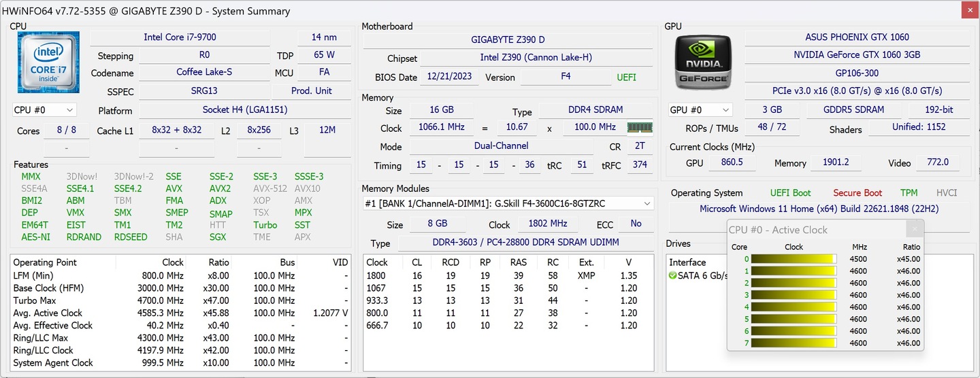Click the RDSEED feature label
Viewport: 980px width, 378px height.
(131, 237)
